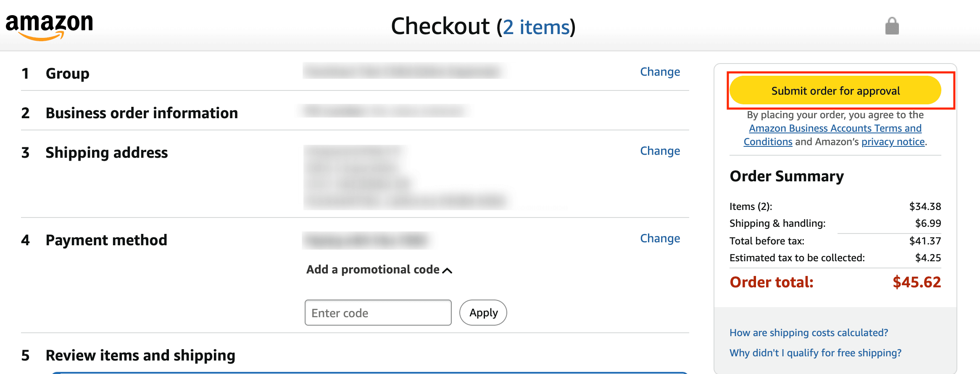Click the Amazon logo to return home
Viewport: 980px width, 374px height.
[x=49, y=25]
